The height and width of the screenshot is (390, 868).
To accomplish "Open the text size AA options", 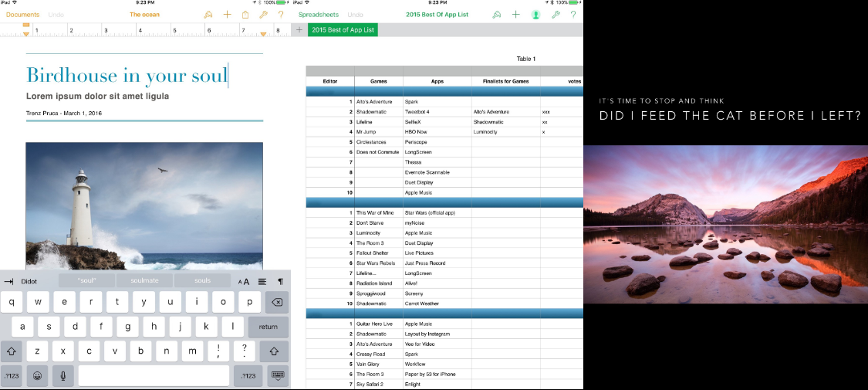I will pyautogui.click(x=244, y=281).
